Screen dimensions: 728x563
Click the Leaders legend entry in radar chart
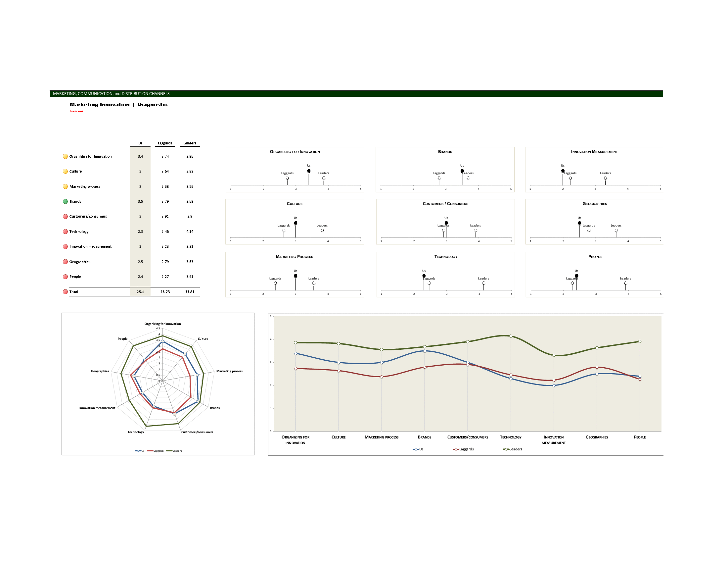[174, 451]
